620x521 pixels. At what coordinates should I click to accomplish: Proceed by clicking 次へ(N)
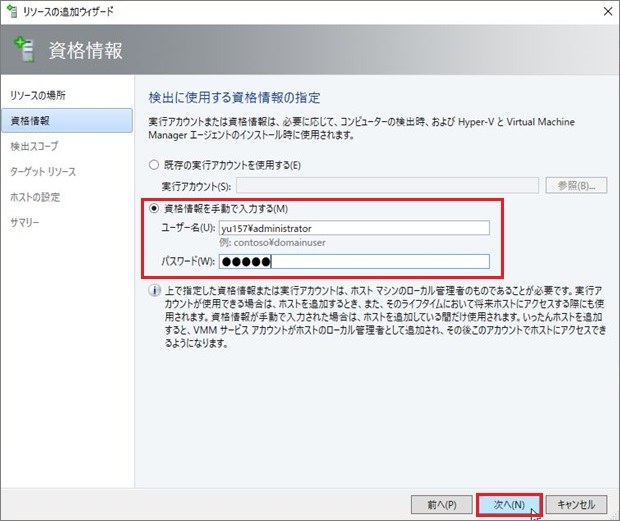point(509,504)
